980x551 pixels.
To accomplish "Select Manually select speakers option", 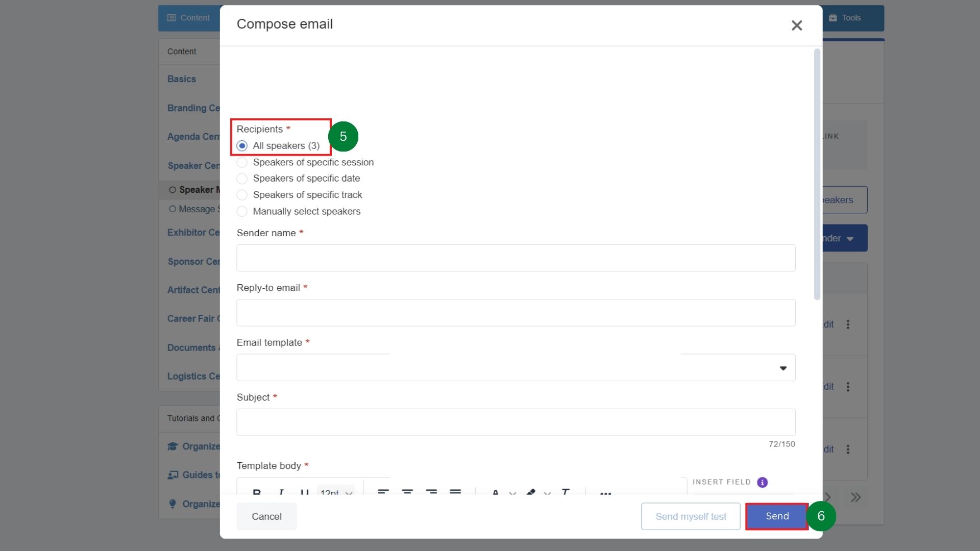I will 242,211.
